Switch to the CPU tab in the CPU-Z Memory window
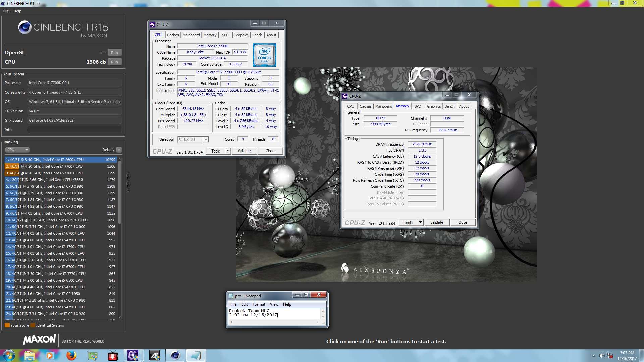This screenshot has width=644, height=362. 351,106
